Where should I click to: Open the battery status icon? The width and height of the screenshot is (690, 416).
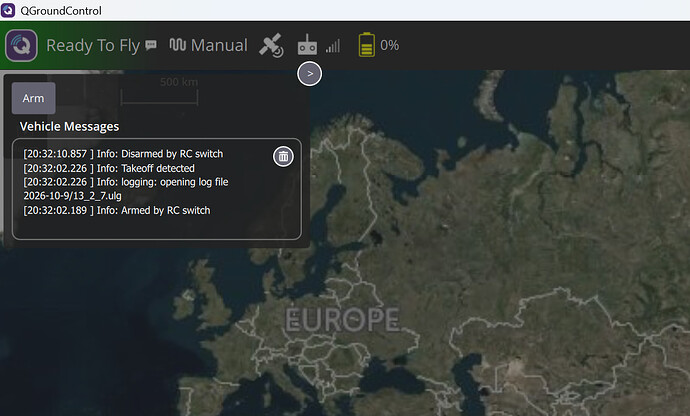coord(367,44)
